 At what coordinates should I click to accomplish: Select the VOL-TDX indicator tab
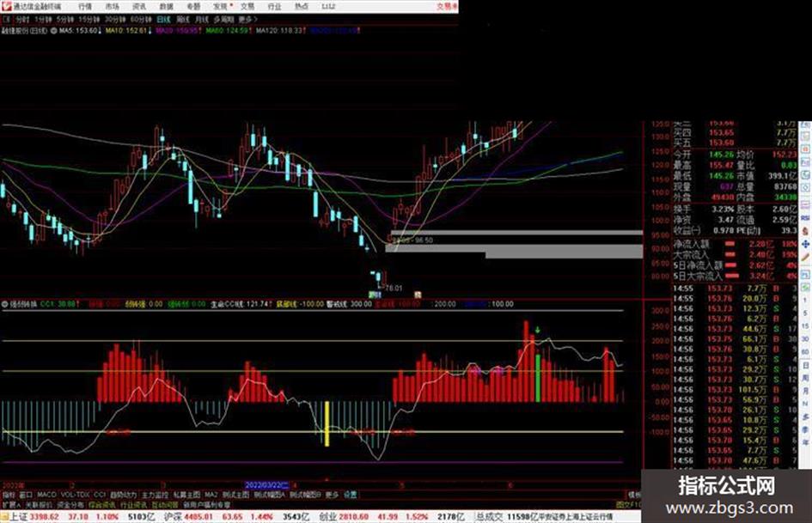tap(75, 495)
